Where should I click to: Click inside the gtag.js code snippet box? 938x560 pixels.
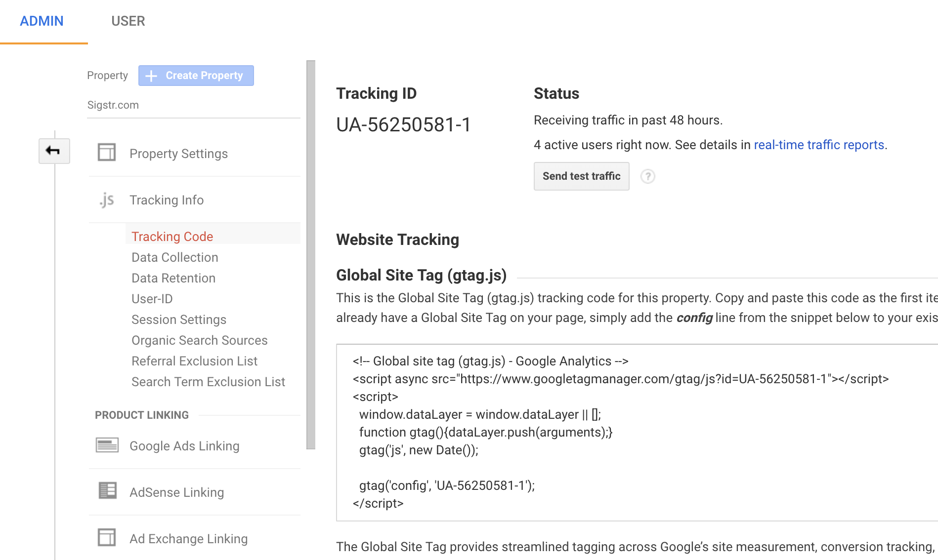637,433
